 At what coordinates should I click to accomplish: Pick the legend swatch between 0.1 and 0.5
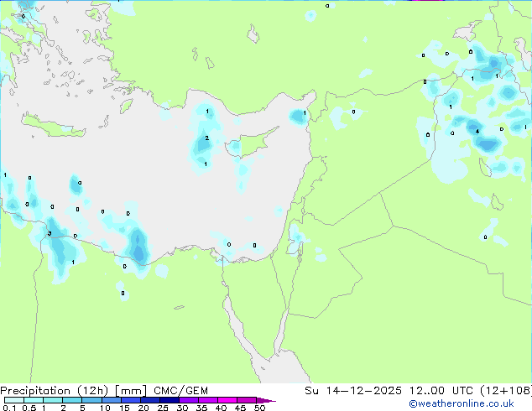point(14,400)
